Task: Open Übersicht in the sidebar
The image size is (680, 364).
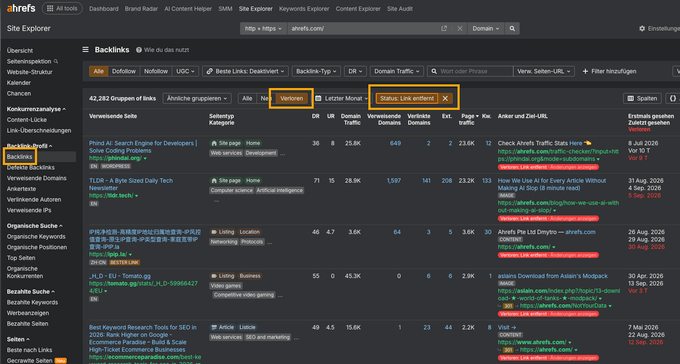Action: pos(20,51)
